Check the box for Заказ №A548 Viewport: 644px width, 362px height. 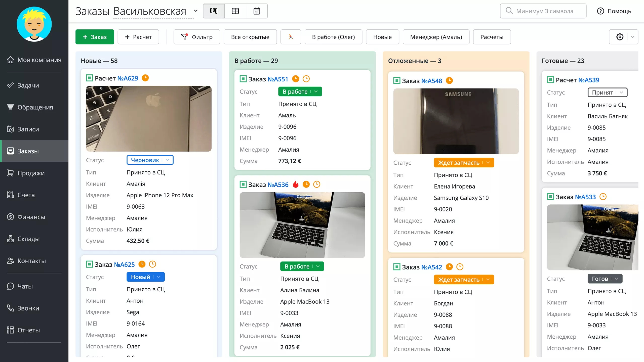click(397, 81)
